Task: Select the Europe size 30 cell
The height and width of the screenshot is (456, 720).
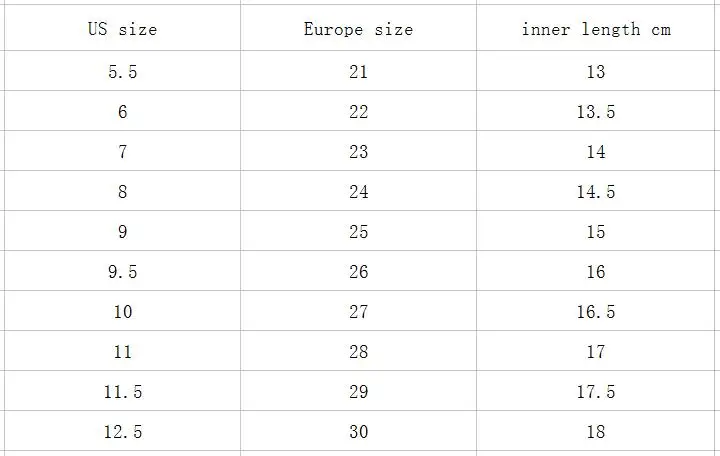Action: click(359, 431)
